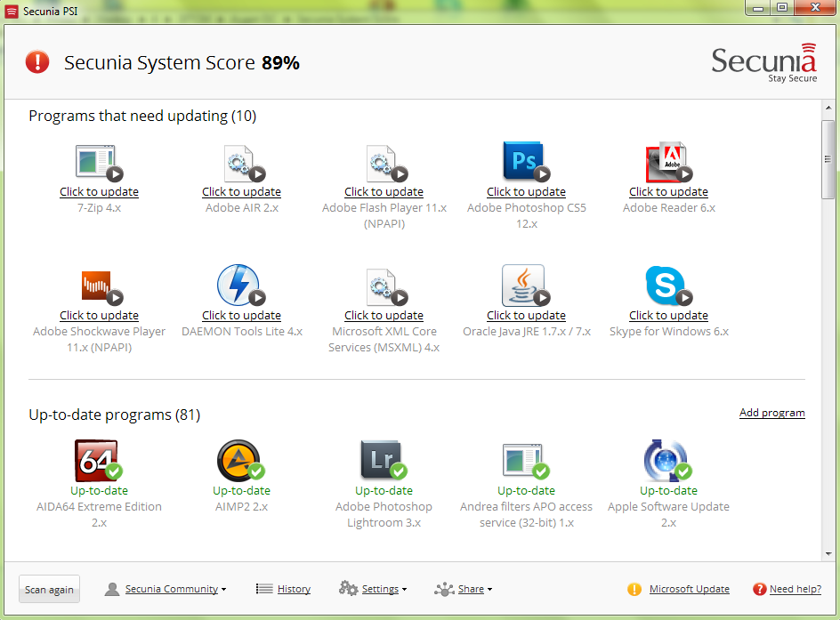Viewport: 840px width, 620px height.
Task: Click to update Adobe Shockwave Player
Action: click(x=99, y=316)
